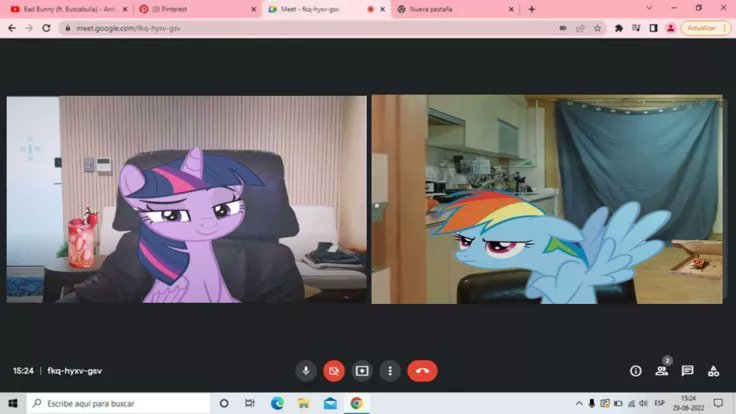736x414 pixels.
Task: Bookmark this page with the star
Action: pos(597,28)
